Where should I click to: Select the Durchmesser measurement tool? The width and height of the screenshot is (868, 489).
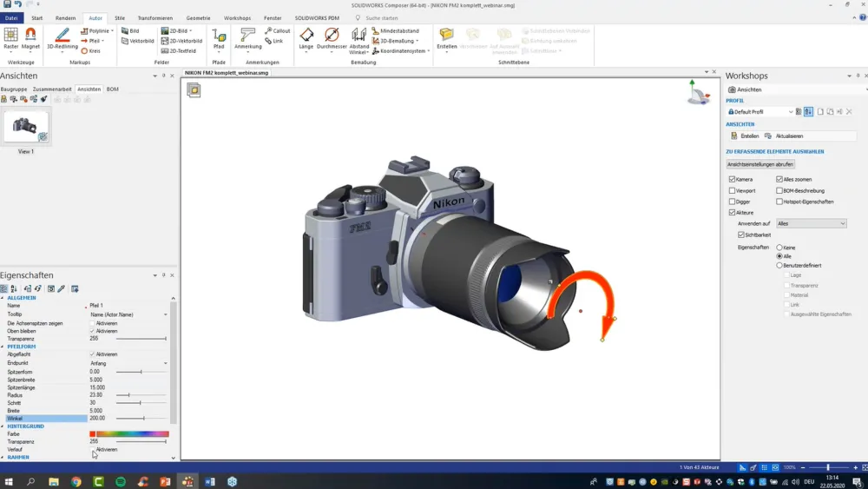tap(332, 39)
